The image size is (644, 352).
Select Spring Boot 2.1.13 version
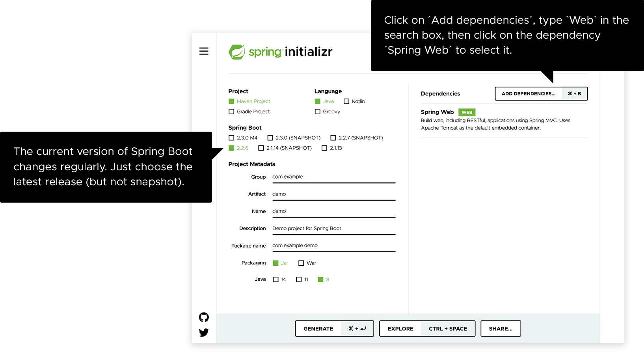(x=324, y=148)
